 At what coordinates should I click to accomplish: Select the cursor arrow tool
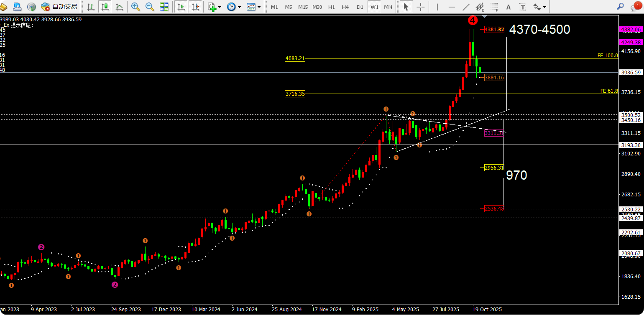coord(405,7)
